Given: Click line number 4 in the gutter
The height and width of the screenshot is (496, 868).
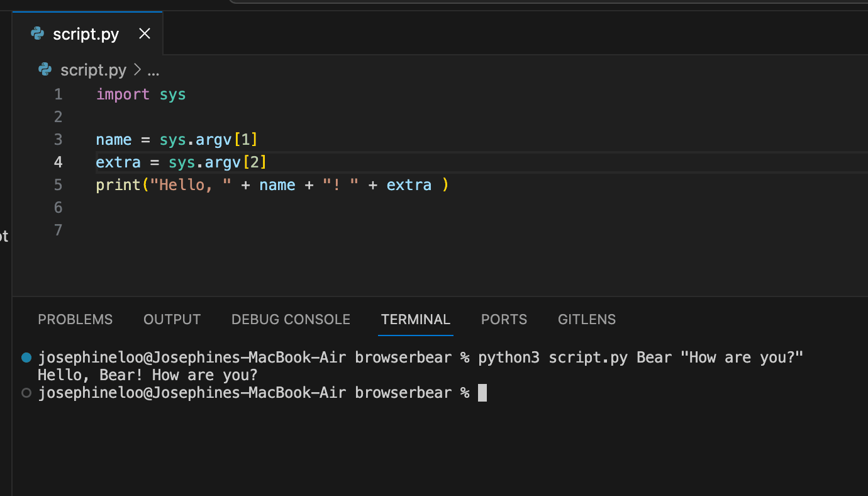Looking at the screenshot, I should [x=58, y=162].
